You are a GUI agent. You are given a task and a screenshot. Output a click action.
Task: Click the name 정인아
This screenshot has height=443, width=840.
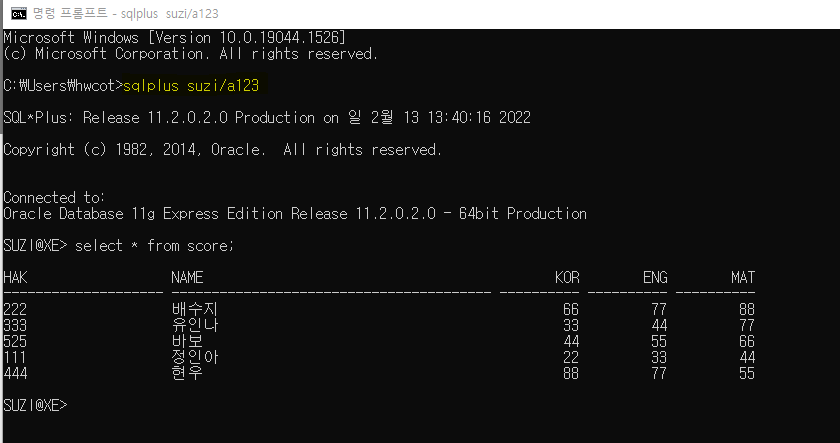click(x=195, y=357)
